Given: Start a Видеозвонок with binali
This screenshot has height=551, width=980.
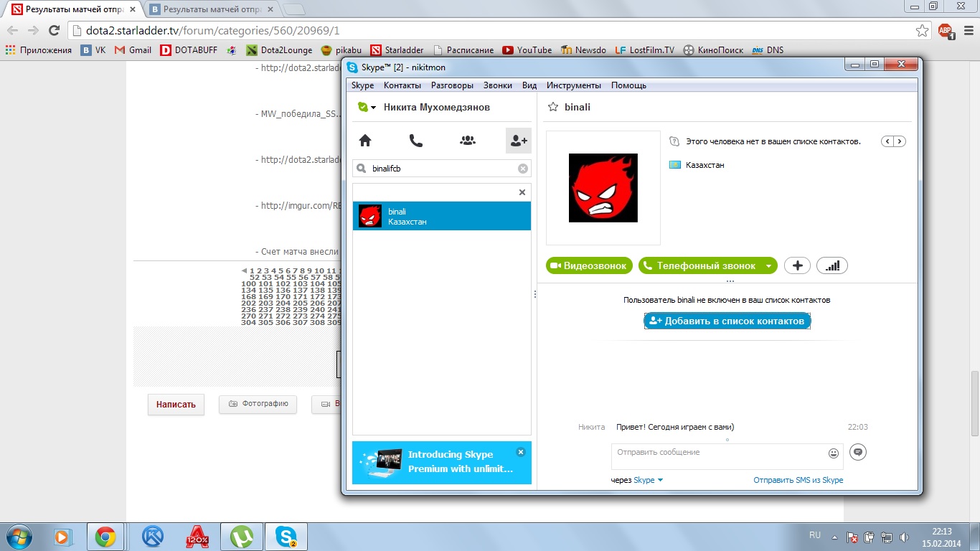Looking at the screenshot, I should pos(590,265).
